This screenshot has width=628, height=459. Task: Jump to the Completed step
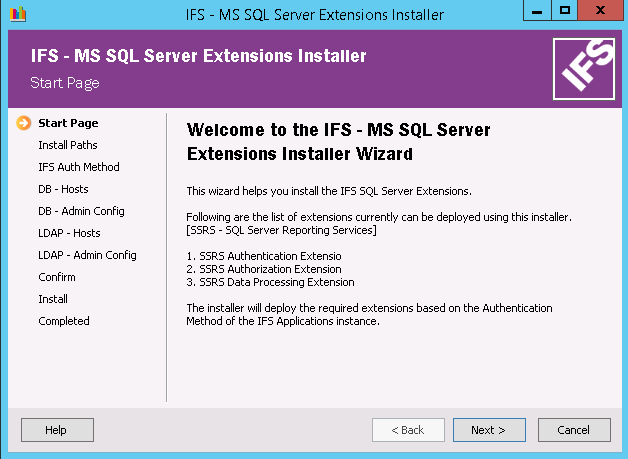[x=64, y=321]
